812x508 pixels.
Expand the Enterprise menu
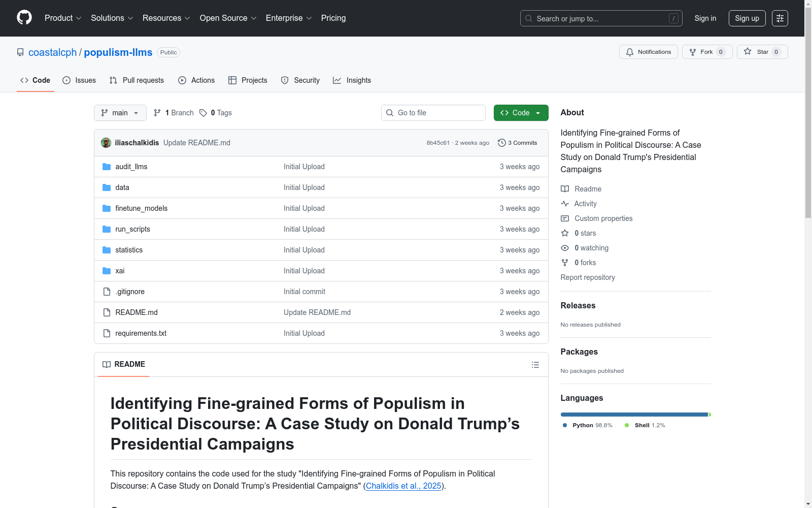point(289,18)
